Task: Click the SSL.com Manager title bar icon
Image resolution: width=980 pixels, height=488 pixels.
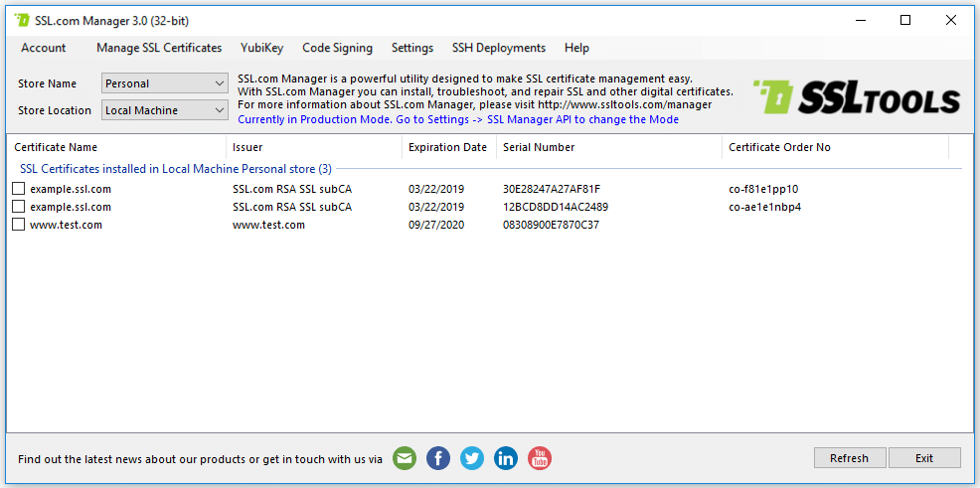Action: pyautogui.click(x=22, y=20)
